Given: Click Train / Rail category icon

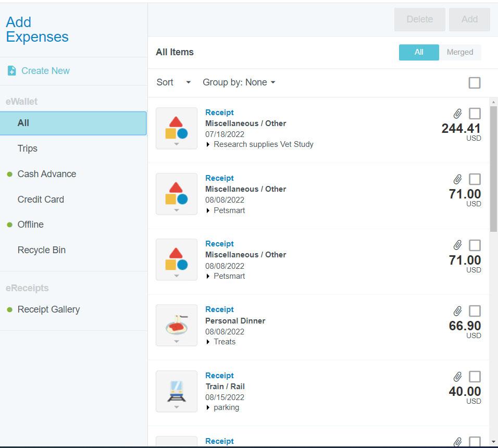Looking at the screenshot, I should (177, 391).
